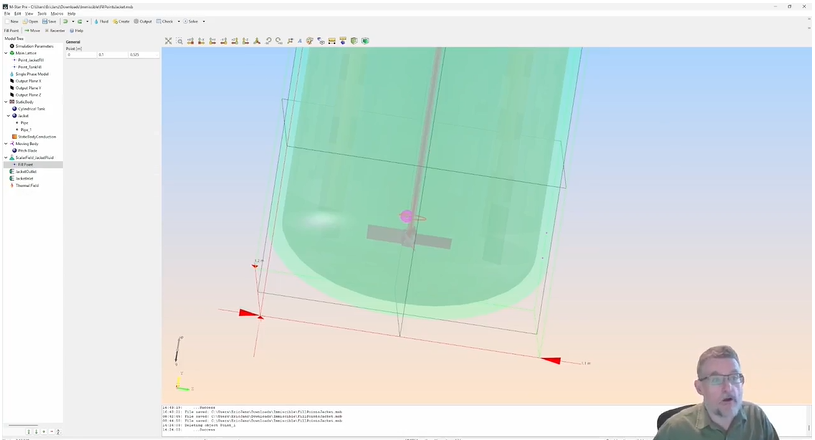
Task: Collapse the Static Body tree node
Action: click(6, 102)
